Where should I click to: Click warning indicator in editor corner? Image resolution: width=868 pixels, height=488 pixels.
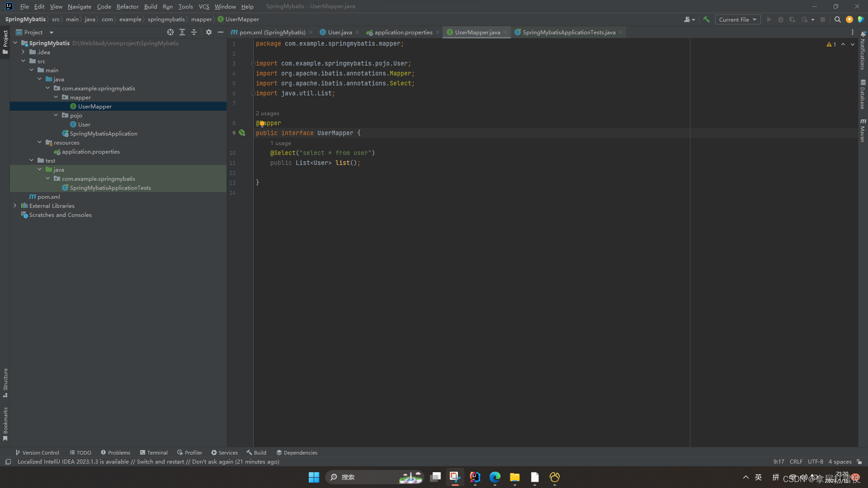pos(831,44)
